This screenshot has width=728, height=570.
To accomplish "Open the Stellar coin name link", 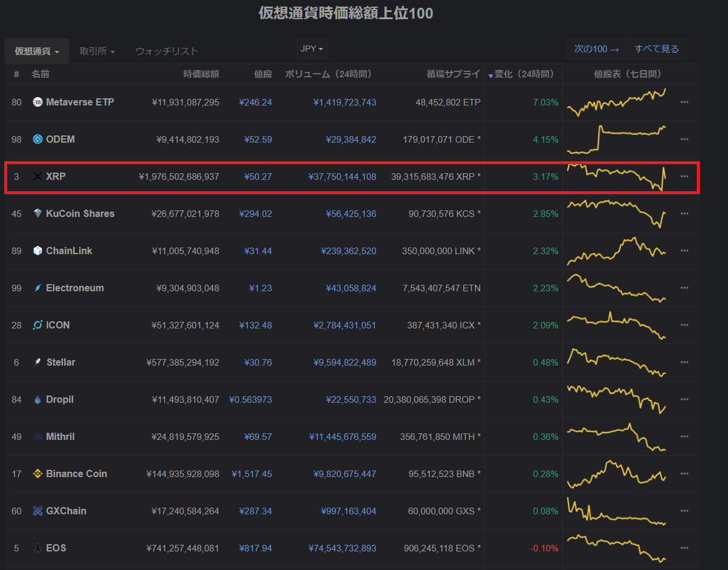I will click(61, 363).
